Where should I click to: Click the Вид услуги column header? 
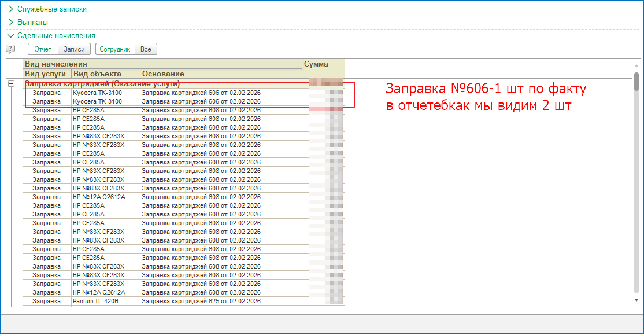coord(47,74)
